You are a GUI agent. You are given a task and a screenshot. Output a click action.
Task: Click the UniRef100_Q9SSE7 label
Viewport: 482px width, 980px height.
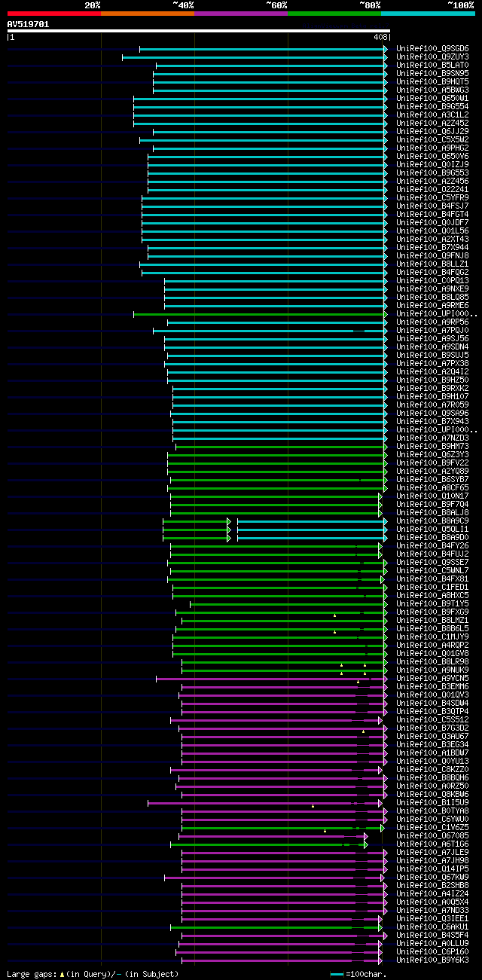432,563
